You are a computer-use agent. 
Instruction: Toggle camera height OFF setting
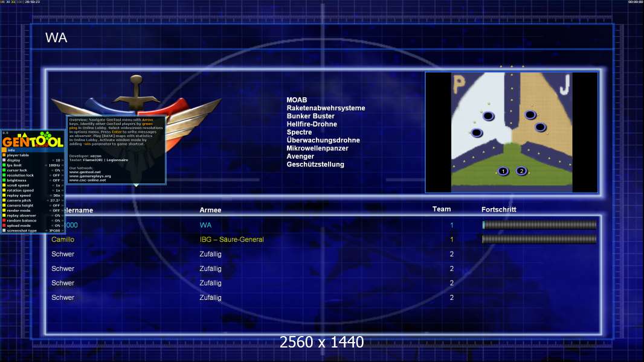coord(56,205)
